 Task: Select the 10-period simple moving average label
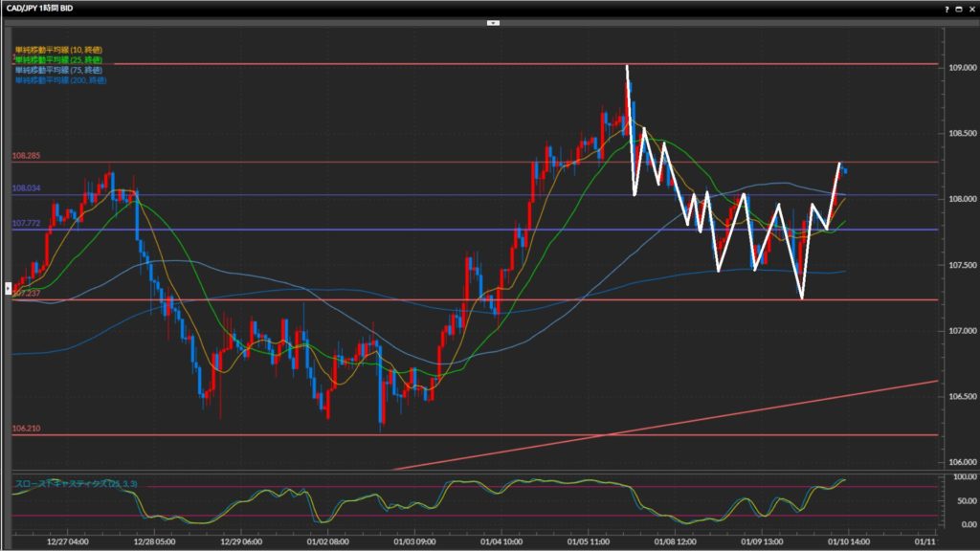point(58,50)
